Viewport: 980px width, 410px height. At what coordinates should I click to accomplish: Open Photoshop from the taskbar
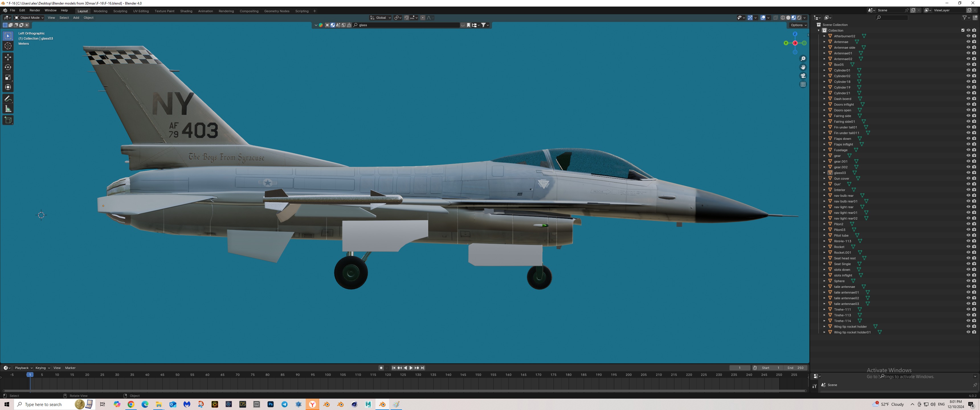point(270,404)
